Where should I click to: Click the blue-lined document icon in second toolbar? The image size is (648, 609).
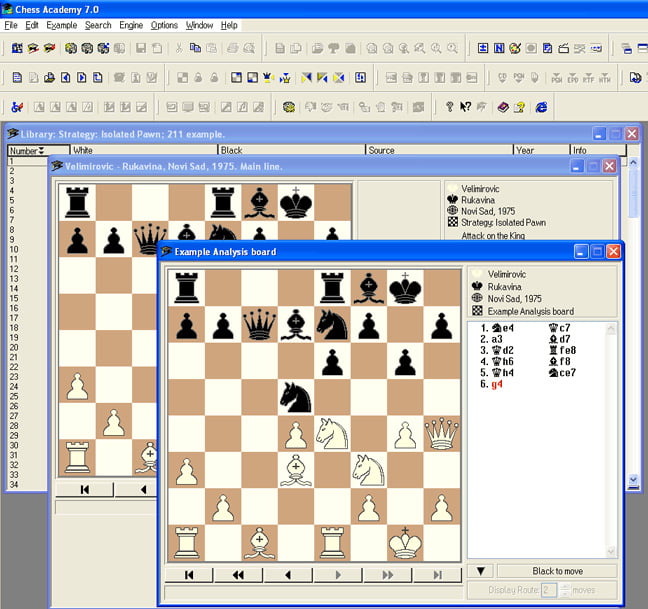[x=17, y=77]
